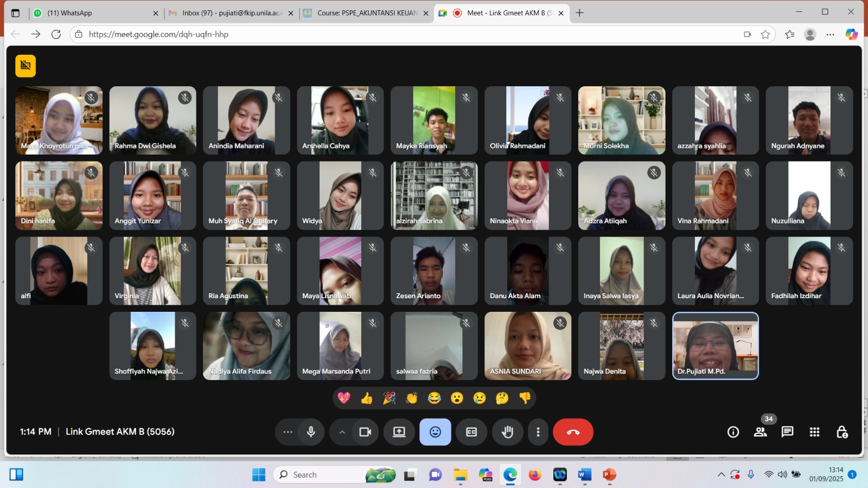Expand the video settings chevron
The width and height of the screenshot is (868, 488).
point(342,432)
